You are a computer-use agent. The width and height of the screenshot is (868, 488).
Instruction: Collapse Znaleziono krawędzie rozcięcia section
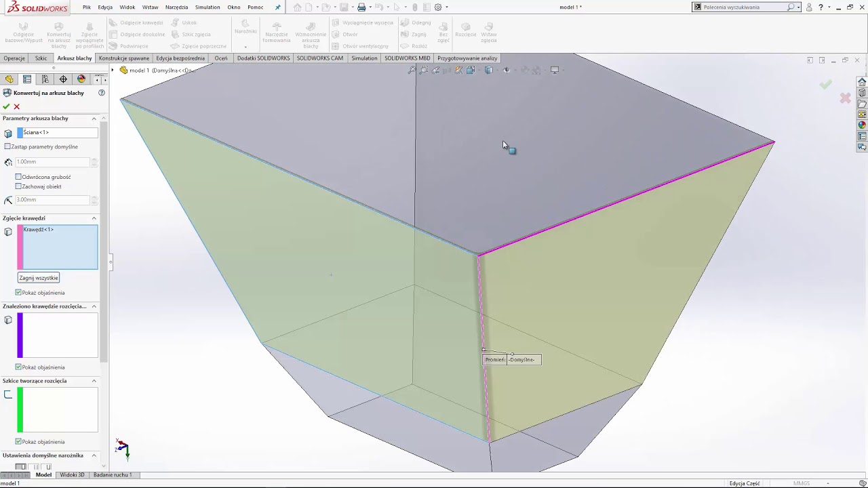coord(94,306)
